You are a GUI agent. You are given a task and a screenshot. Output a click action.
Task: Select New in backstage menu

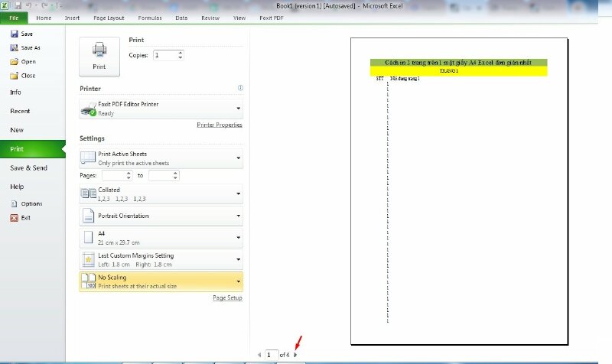(17, 130)
